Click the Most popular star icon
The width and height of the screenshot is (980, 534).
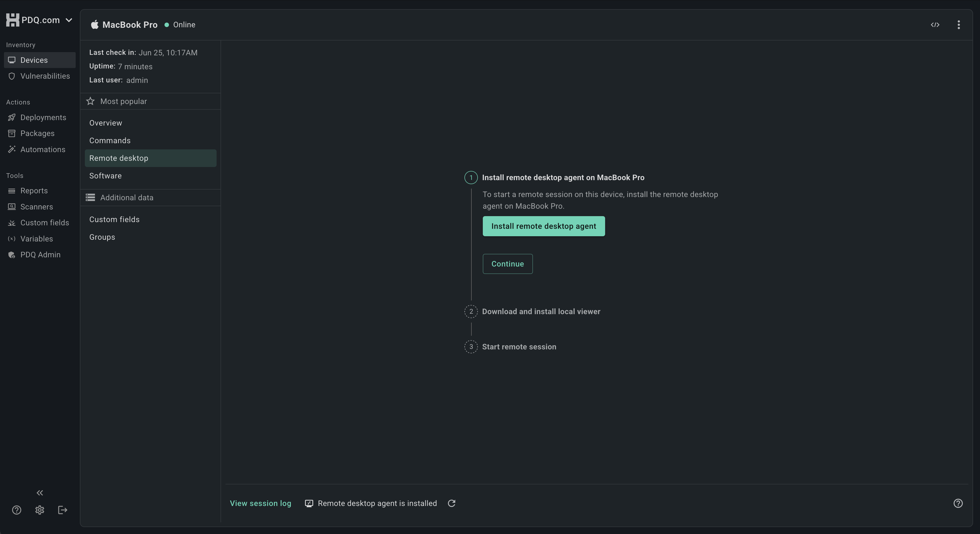[x=90, y=101]
